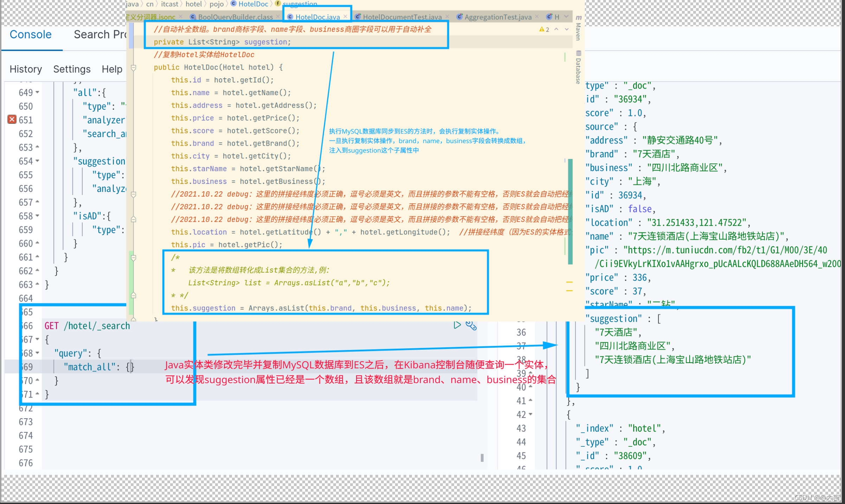Collapse the "suggestion" block at line 654
This screenshot has height=504, width=845.
point(37,161)
